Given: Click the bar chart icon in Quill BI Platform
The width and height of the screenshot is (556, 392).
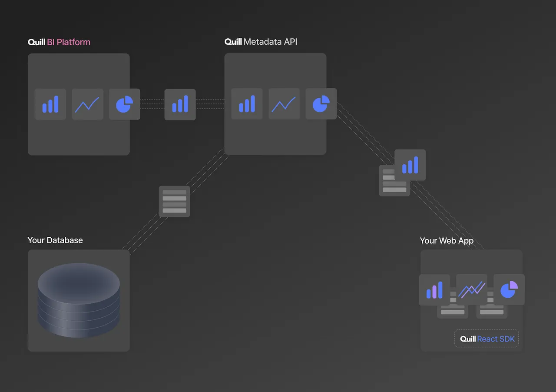Looking at the screenshot, I should tap(50, 104).
